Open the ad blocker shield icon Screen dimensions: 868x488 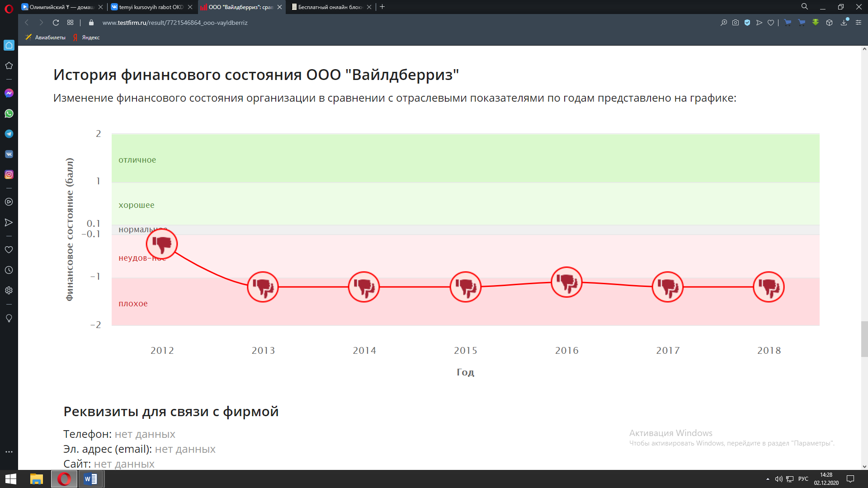click(747, 23)
